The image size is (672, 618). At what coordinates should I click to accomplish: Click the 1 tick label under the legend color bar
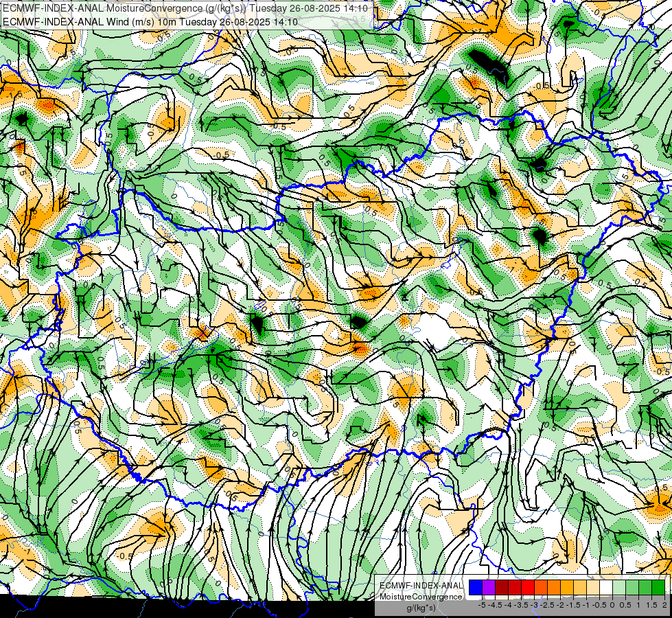pyautogui.click(x=638, y=605)
